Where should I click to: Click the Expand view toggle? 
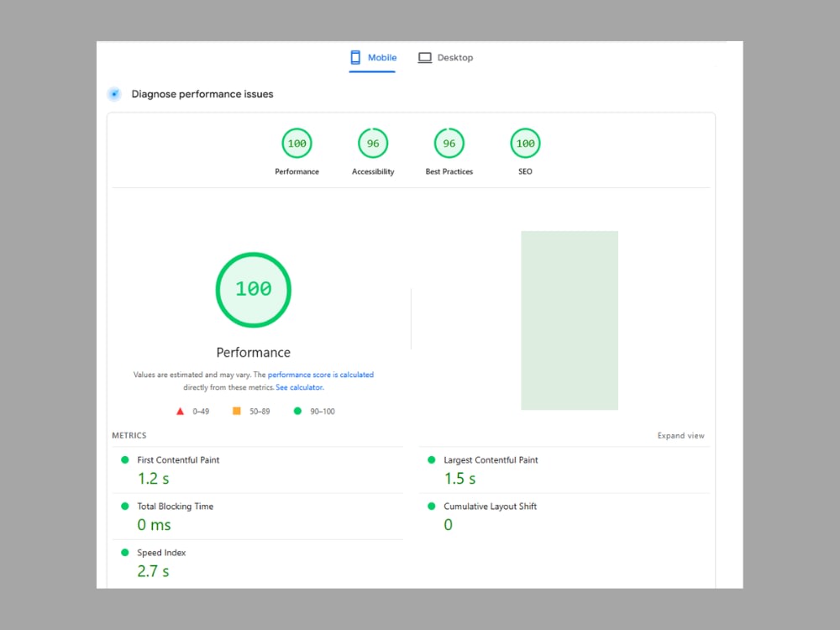[x=681, y=435]
